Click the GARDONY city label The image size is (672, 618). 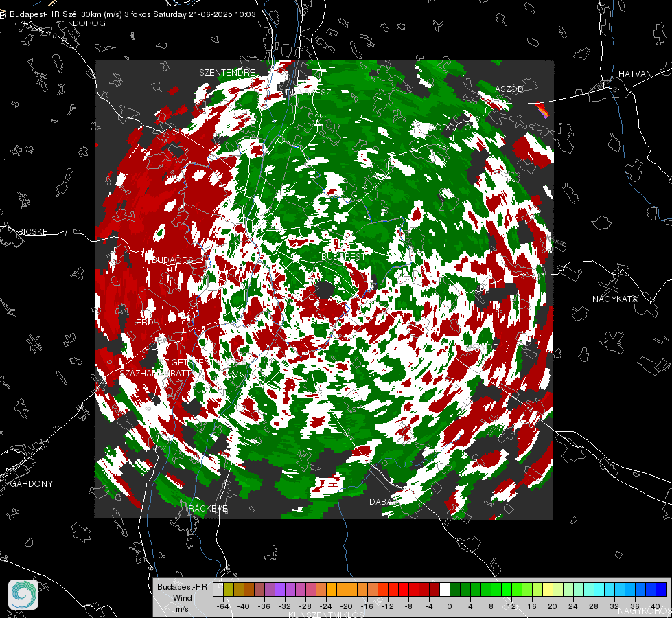32,484
